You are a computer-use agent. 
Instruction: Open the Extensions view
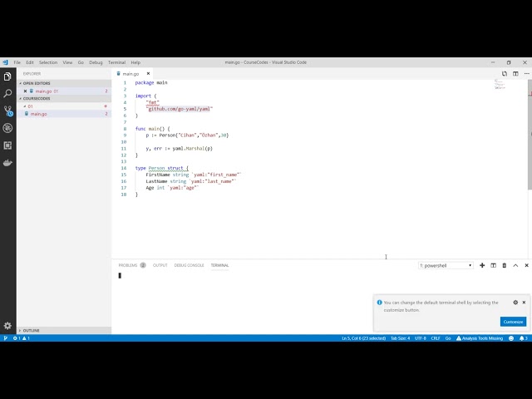coord(7,145)
